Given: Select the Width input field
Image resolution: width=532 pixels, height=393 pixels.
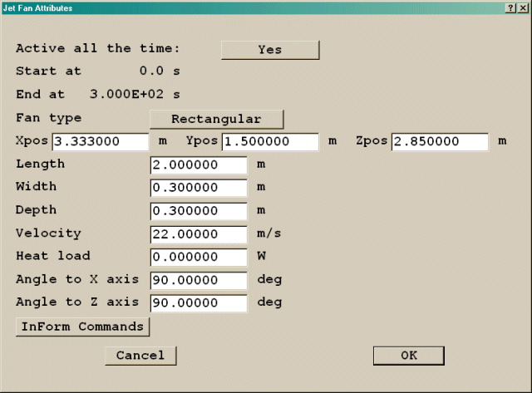Looking at the screenshot, I should click(x=199, y=188).
